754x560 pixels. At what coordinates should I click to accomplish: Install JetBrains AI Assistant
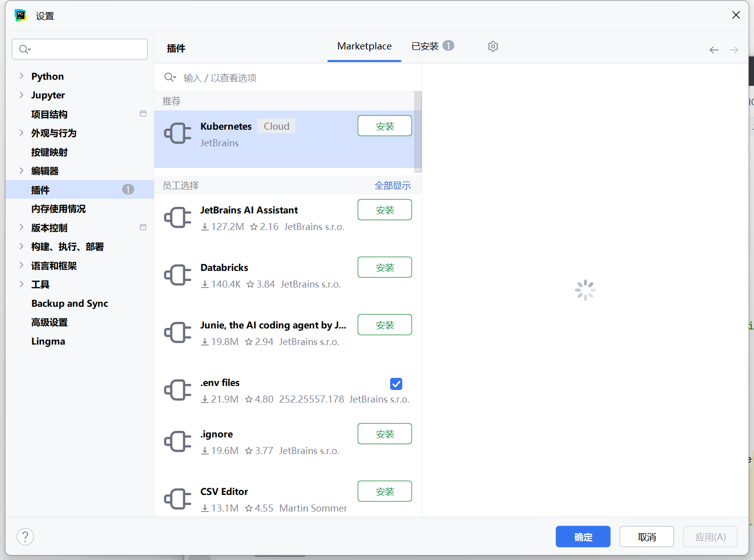385,210
